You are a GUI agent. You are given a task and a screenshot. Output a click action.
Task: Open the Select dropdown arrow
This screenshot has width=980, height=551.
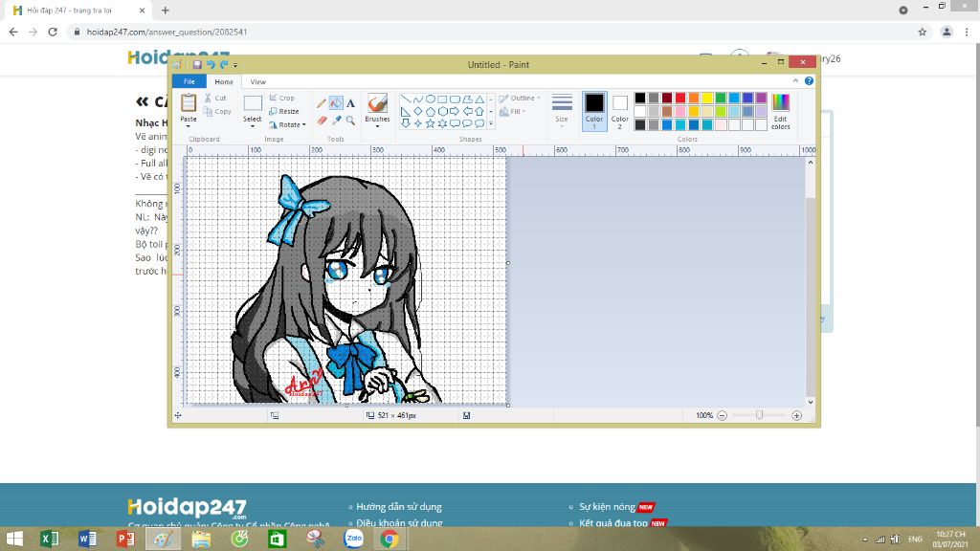click(253, 126)
